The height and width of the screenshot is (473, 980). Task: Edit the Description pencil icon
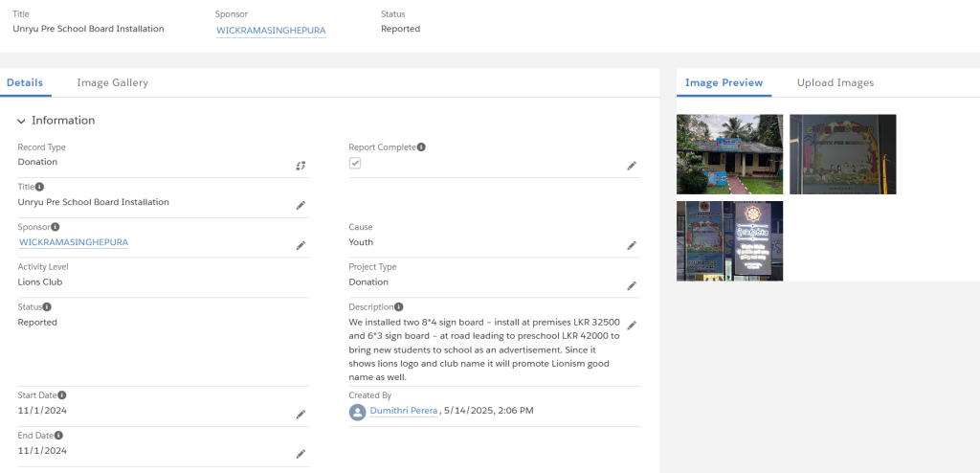(x=632, y=326)
